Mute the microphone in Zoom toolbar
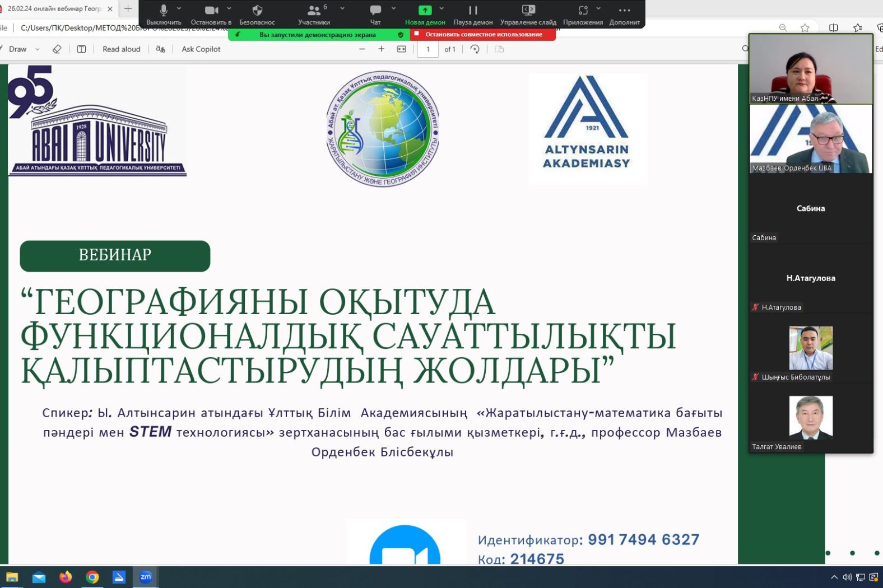 pyautogui.click(x=163, y=11)
